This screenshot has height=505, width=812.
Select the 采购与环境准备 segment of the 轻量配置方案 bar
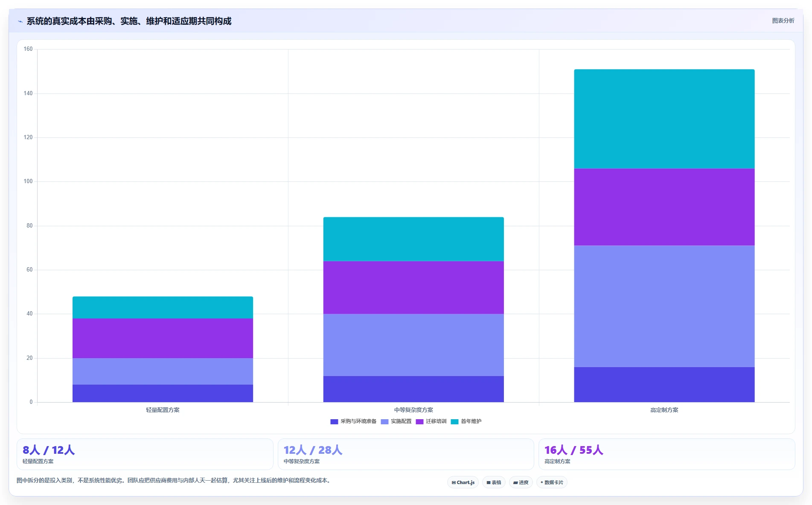(x=163, y=393)
